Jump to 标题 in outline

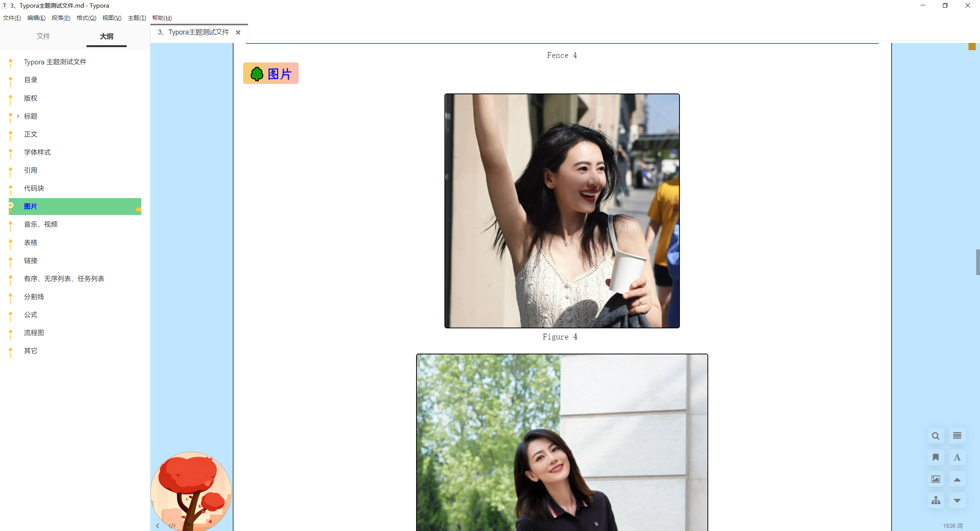[31, 116]
